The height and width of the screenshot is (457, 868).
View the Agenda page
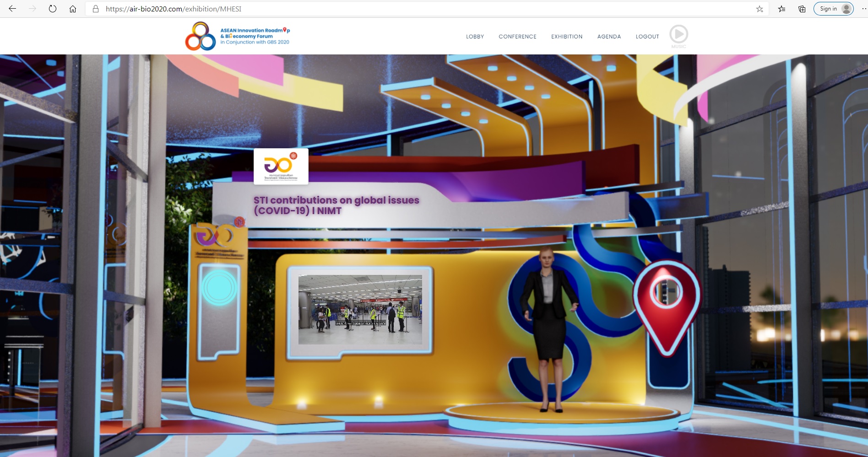point(609,37)
